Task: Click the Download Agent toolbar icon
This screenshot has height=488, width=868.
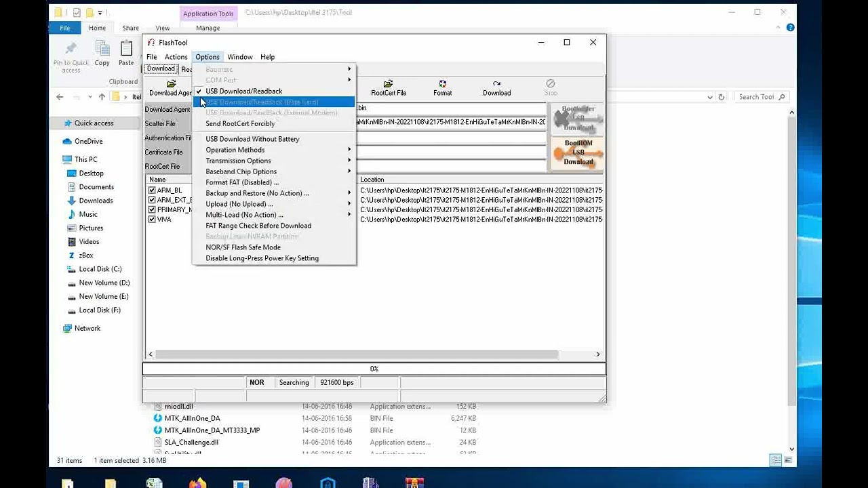Action: coord(170,88)
